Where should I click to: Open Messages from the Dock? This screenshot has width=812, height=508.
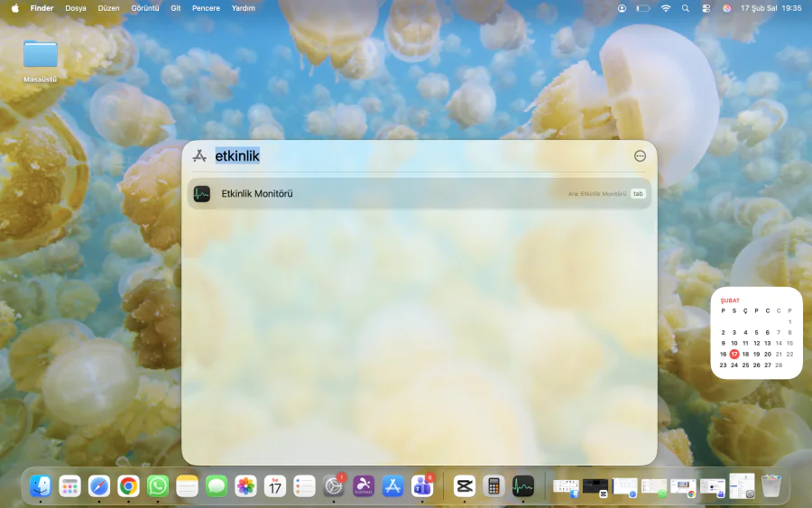click(217, 486)
